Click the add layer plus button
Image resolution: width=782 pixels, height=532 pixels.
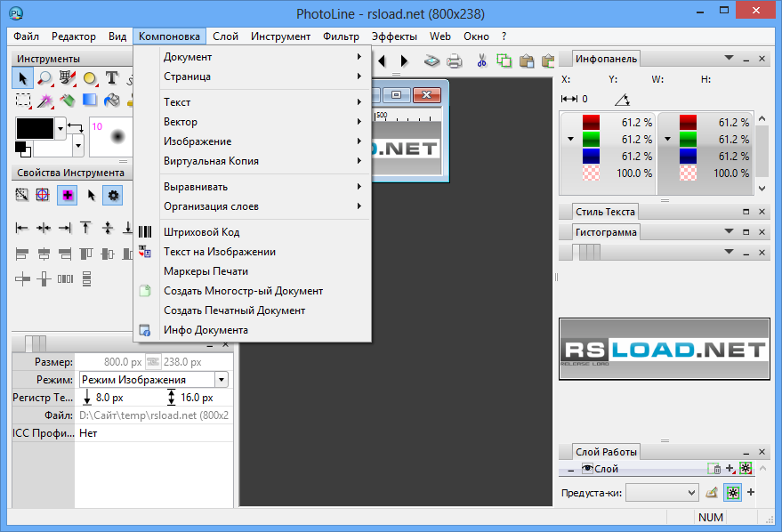(x=729, y=468)
